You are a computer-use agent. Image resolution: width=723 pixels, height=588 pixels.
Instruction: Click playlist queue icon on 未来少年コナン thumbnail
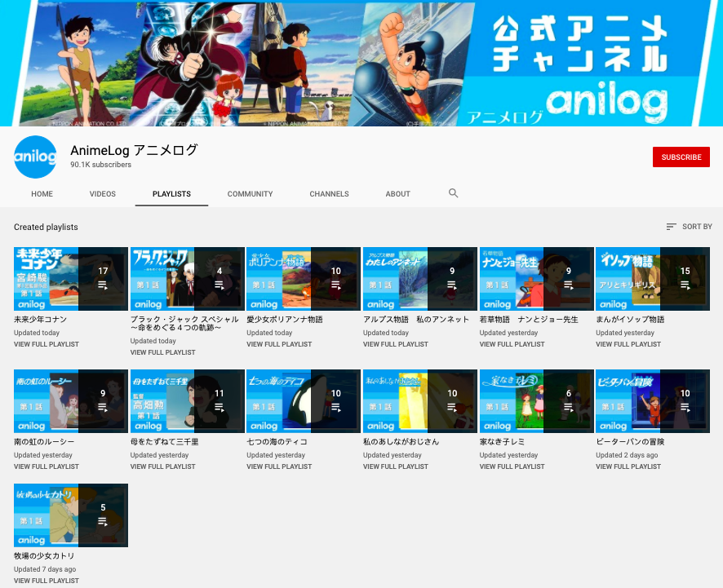click(103, 285)
